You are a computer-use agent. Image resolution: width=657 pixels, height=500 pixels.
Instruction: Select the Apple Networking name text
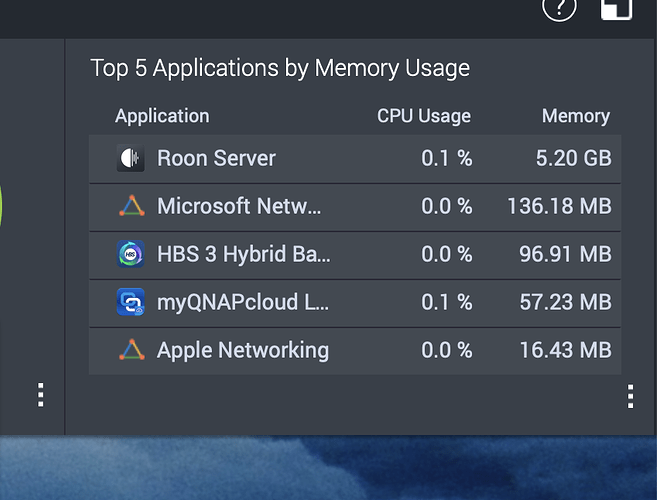243,350
